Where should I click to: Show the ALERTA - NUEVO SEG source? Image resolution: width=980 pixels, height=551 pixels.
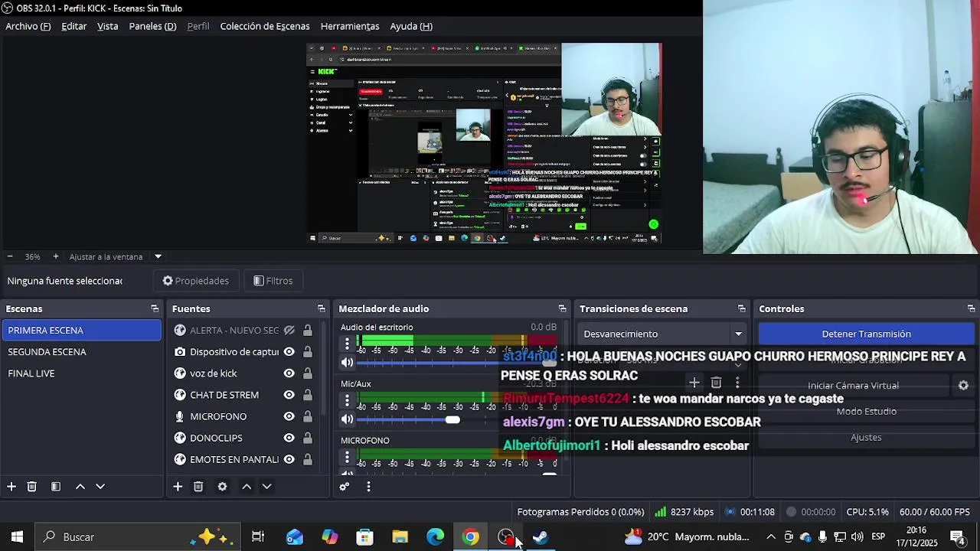(289, 331)
